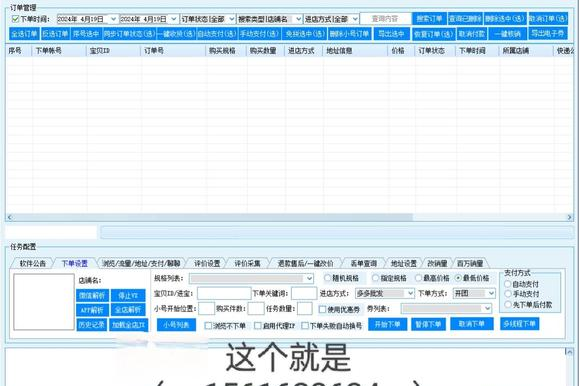
Task: Click the 导出选中 button
Action: [391, 34]
